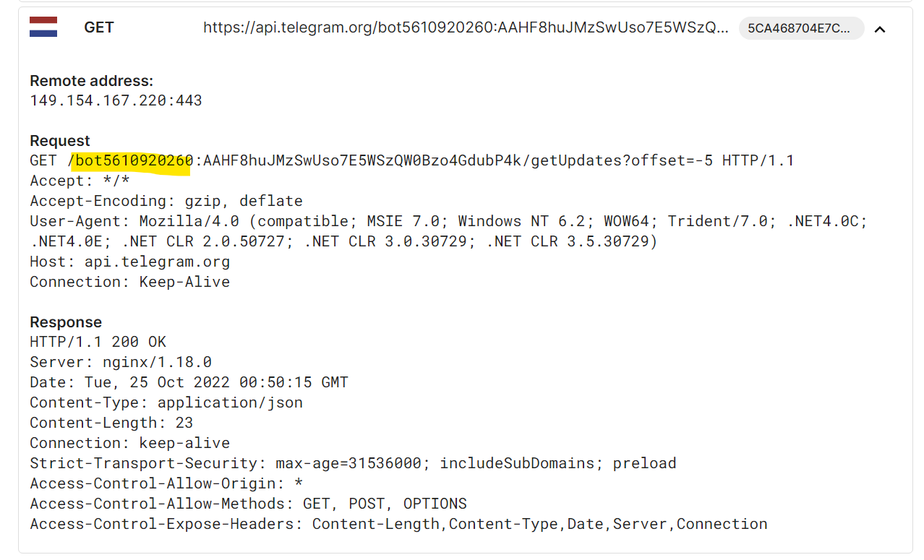Screen dimensions: 924x560
Task: Click the User-Agent header line
Action: pos(448,231)
